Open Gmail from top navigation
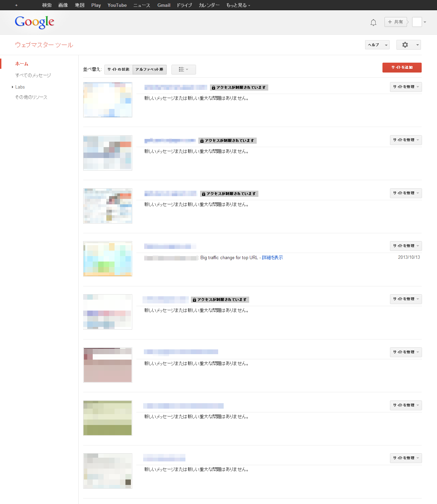Screen dimensions: 437x504 coord(164,5)
